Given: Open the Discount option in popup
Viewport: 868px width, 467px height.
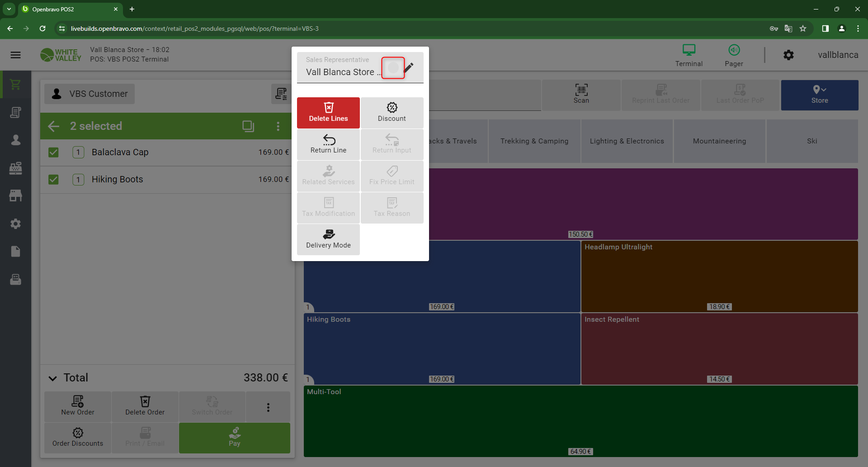Looking at the screenshot, I should click(x=392, y=113).
